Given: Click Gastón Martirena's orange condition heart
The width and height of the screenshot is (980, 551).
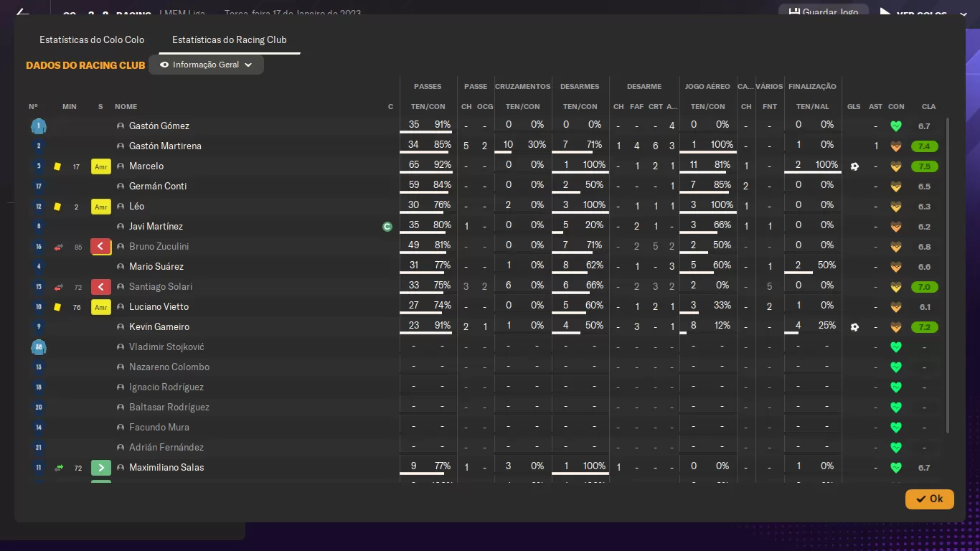Looking at the screenshot, I should (x=895, y=146).
